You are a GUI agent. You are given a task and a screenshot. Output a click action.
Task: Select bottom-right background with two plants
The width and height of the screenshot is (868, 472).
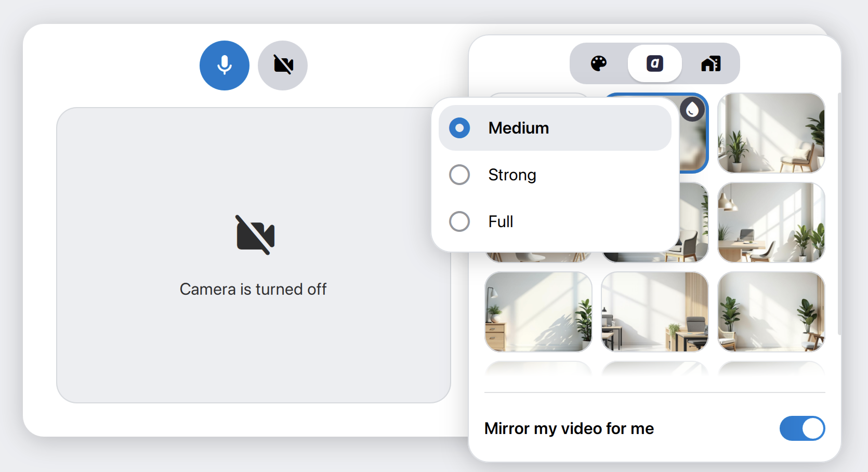click(771, 312)
